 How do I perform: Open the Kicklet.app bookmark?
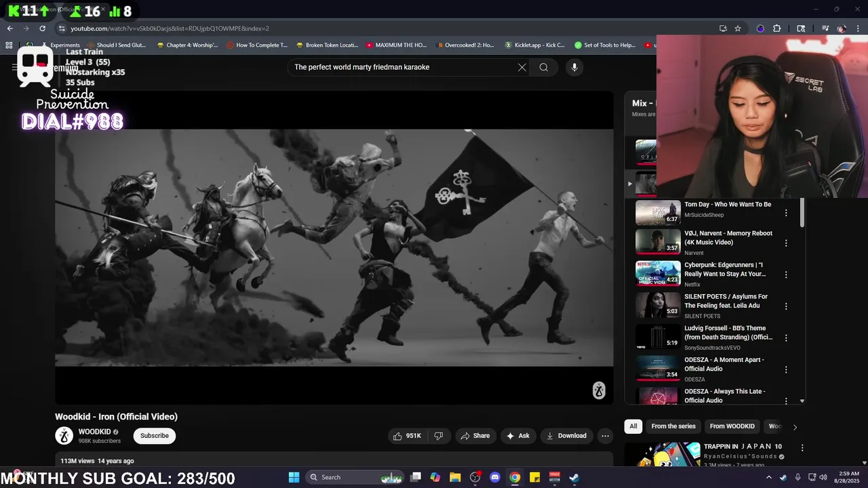(x=535, y=45)
